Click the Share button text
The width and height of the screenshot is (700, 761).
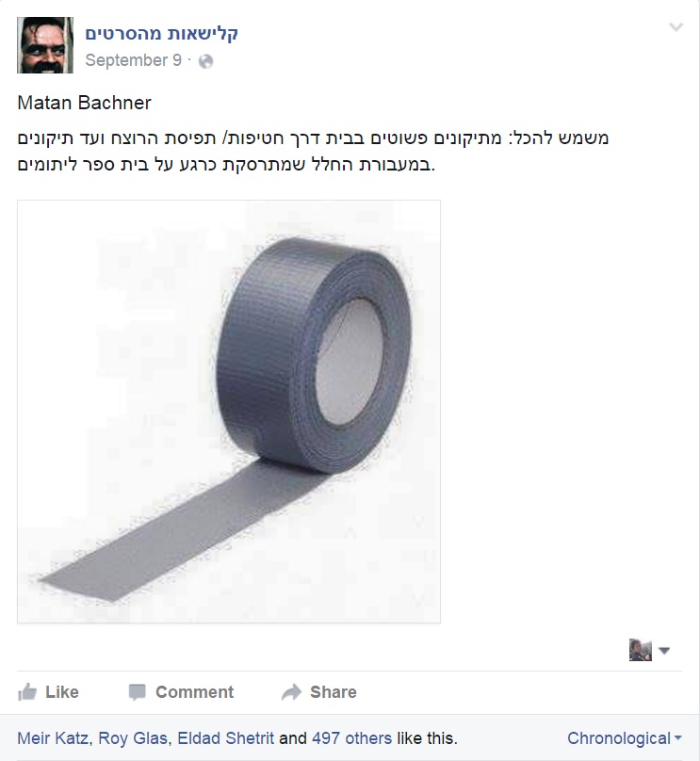(x=333, y=692)
